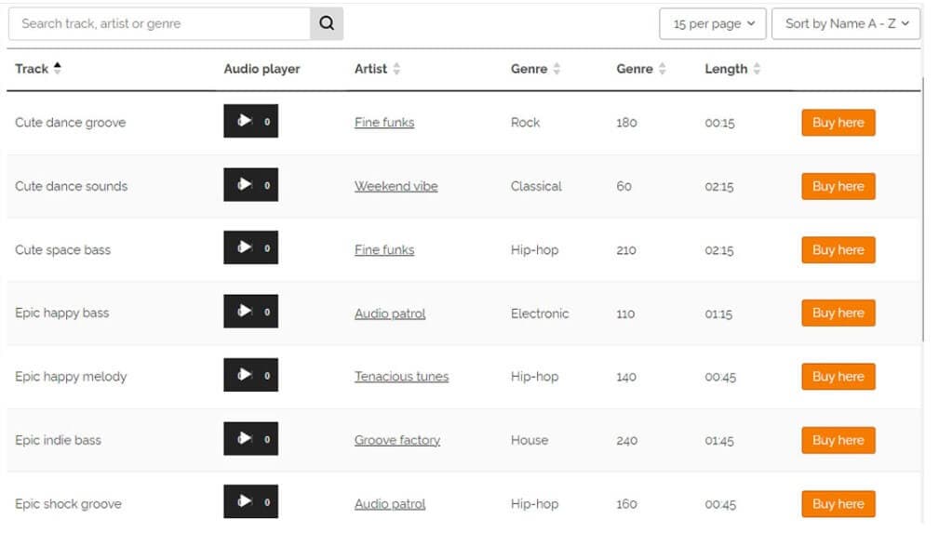Click the search magnifier icon
Screen dimensions: 939x560
[x=326, y=24]
